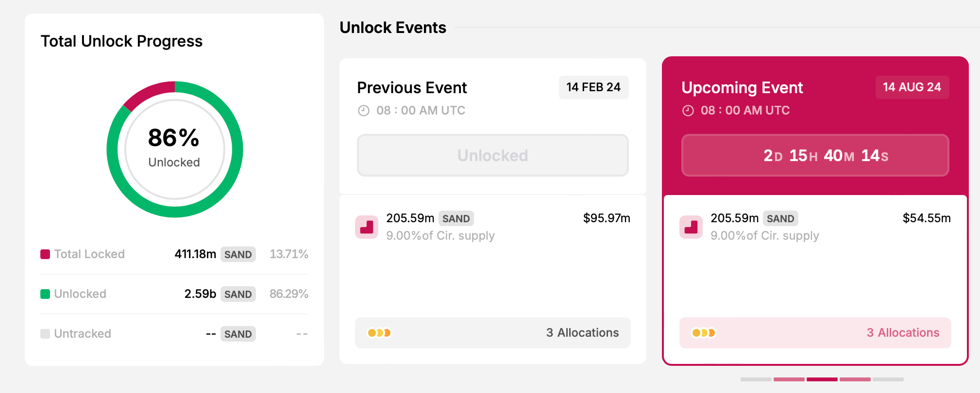Click the gray Untracked legend square

45,334
